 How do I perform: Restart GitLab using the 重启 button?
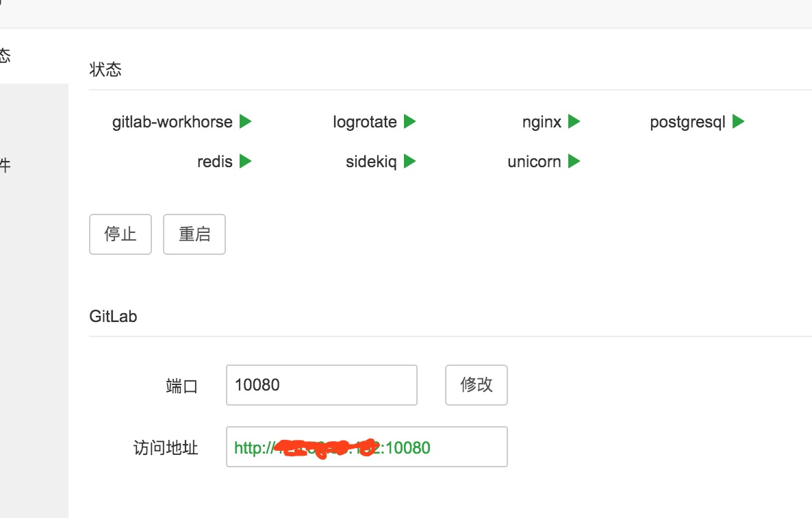[x=194, y=234]
